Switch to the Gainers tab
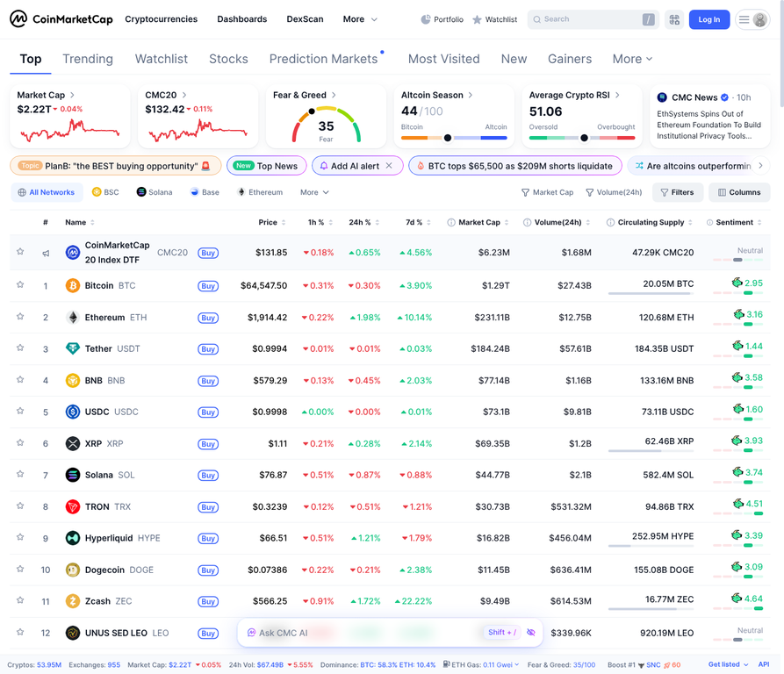784x674 pixels. [570, 59]
